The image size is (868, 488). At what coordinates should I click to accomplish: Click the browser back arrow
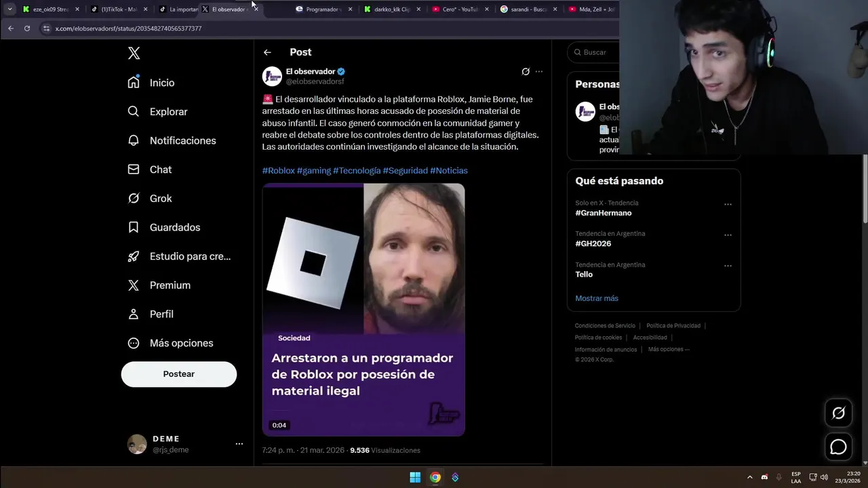10,28
